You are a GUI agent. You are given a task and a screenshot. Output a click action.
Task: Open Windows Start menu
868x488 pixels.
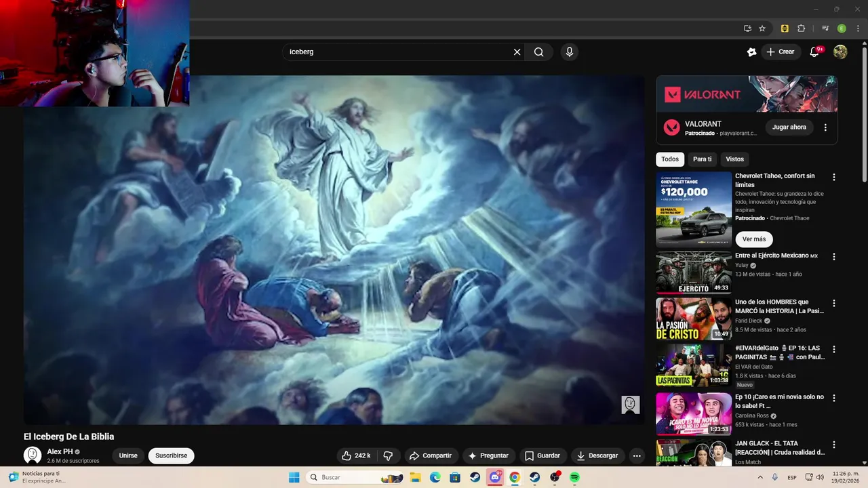[x=294, y=477]
